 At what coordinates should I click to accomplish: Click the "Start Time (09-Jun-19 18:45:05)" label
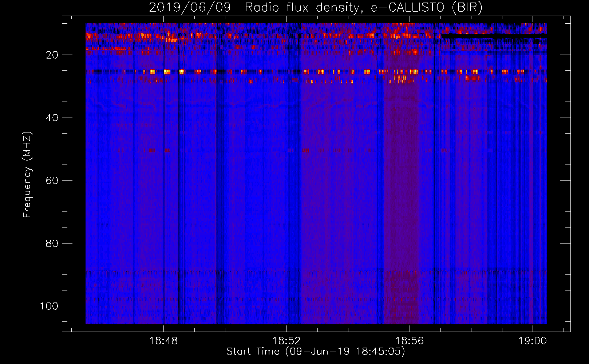point(316,352)
